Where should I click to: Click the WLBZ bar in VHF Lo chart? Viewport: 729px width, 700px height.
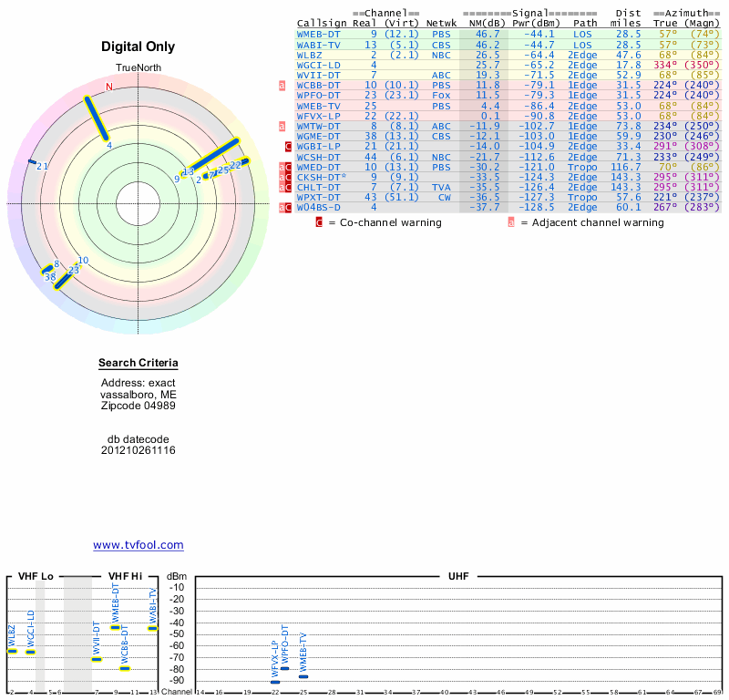pyautogui.click(x=12, y=651)
